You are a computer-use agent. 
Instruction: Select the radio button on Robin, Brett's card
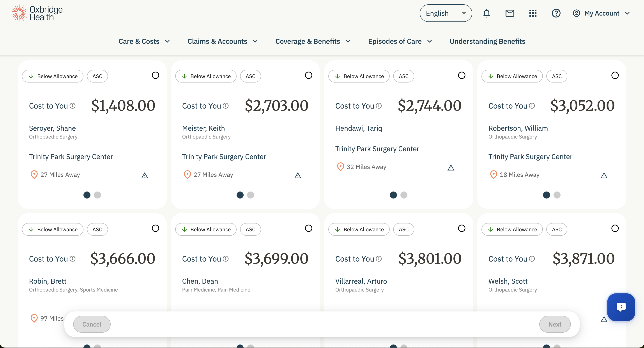pyautogui.click(x=155, y=228)
